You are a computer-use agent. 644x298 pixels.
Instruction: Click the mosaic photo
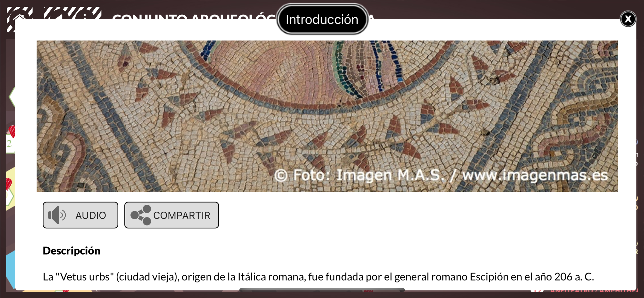pyautogui.click(x=327, y=116)
